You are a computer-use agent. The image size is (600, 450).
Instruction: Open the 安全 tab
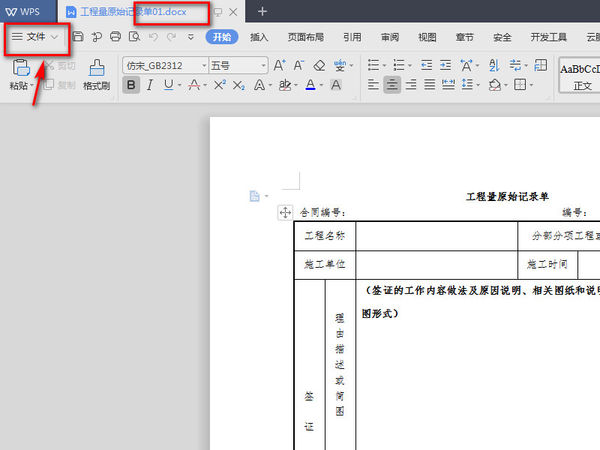[502, 37]
